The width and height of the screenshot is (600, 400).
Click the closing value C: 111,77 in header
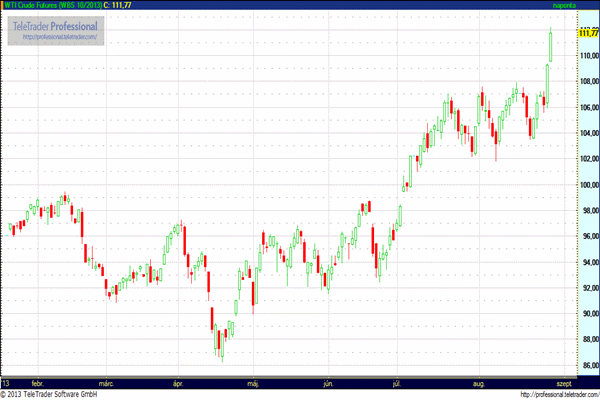(124, 5)
